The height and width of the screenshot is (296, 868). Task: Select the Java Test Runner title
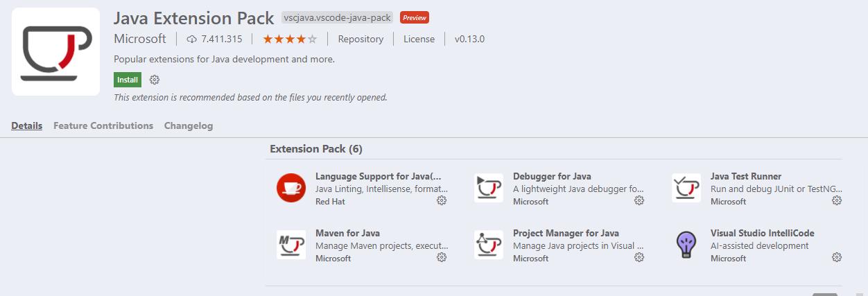pyautogui.click(x=746, y=176)
